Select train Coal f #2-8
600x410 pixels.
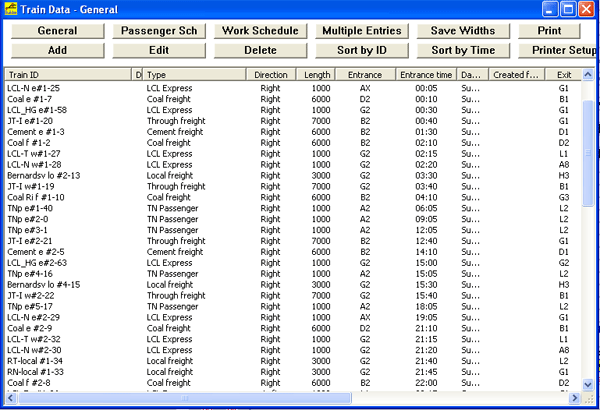click(x=29, y=383)
